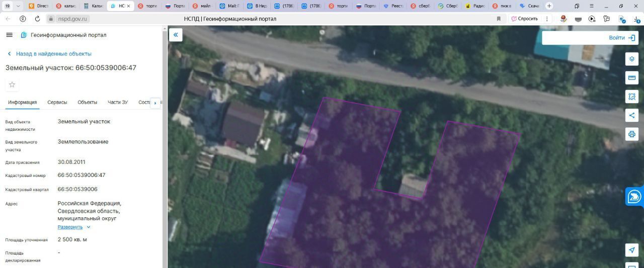Switch to the Скача browser tab
The width and height of the screenshot is (644, 268).
[530, 6]
